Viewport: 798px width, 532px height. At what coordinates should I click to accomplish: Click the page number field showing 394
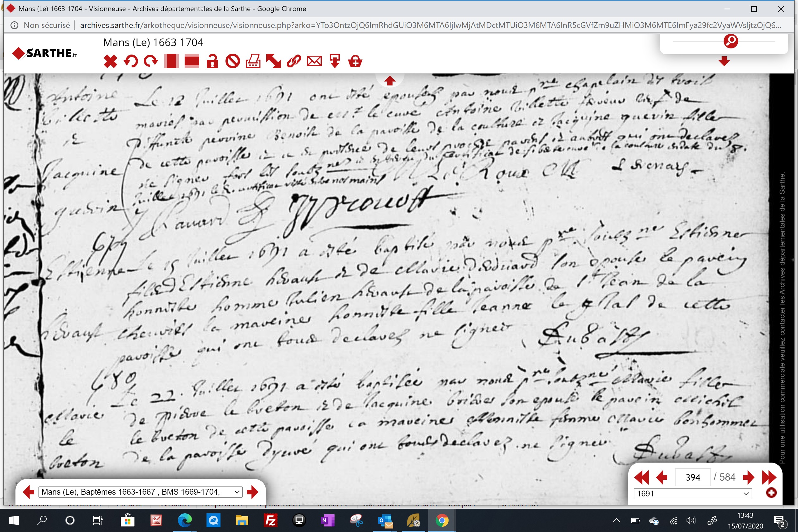(692, 477)
